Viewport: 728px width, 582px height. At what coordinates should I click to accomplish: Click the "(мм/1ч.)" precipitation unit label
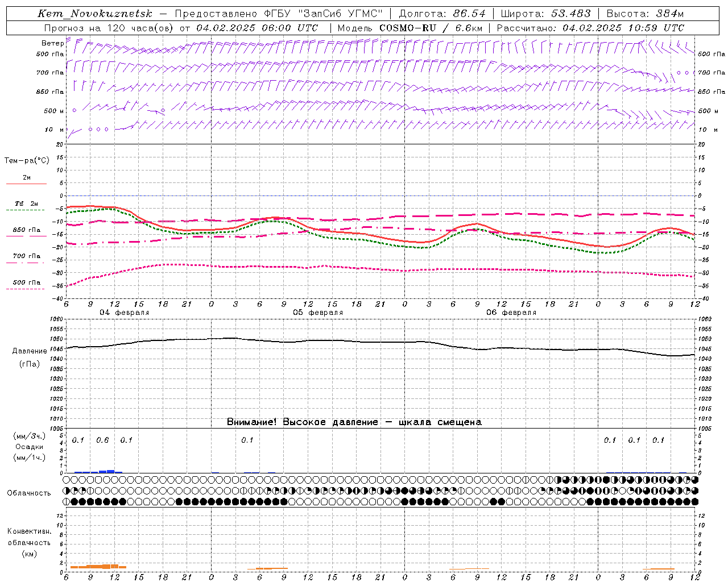point(30,458)
